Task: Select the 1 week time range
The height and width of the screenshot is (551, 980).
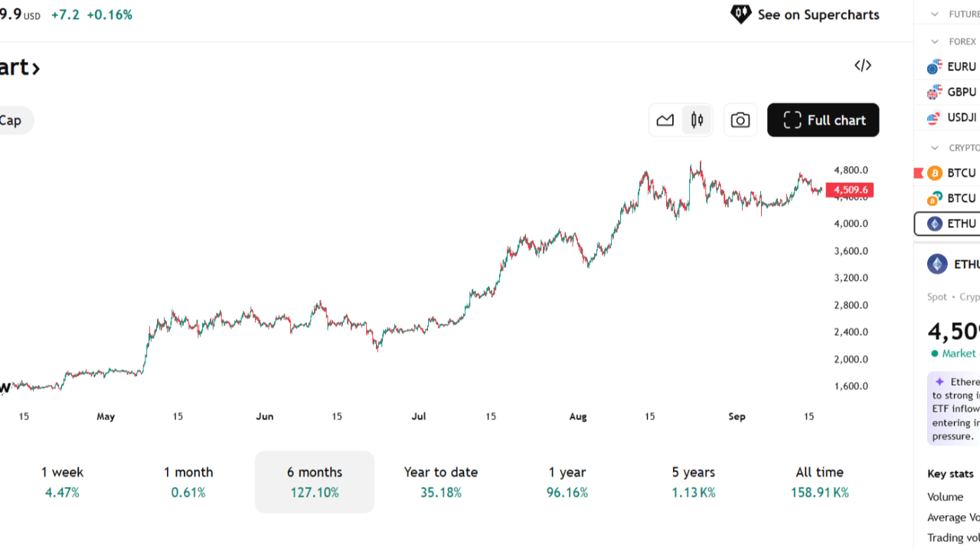Action: coord(62,482)
